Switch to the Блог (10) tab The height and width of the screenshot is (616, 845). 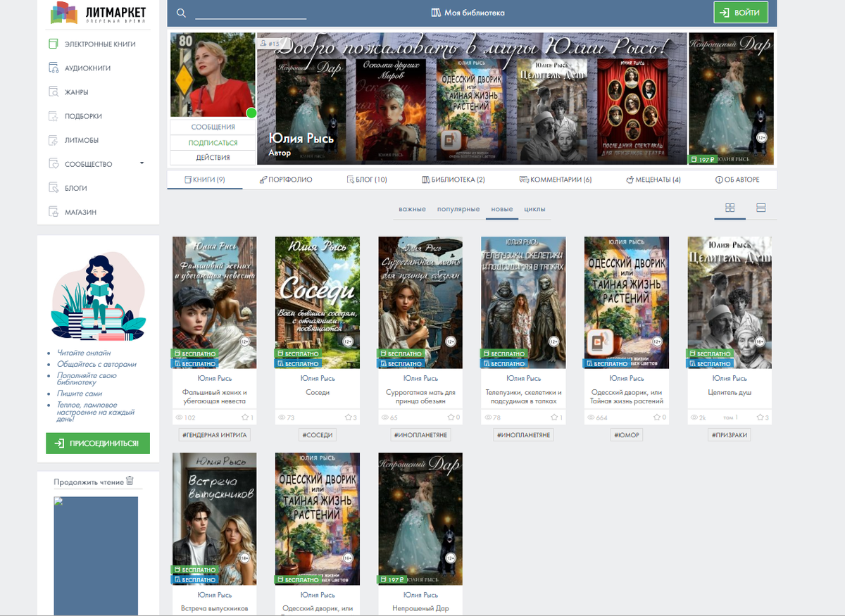tap(367, 180)
